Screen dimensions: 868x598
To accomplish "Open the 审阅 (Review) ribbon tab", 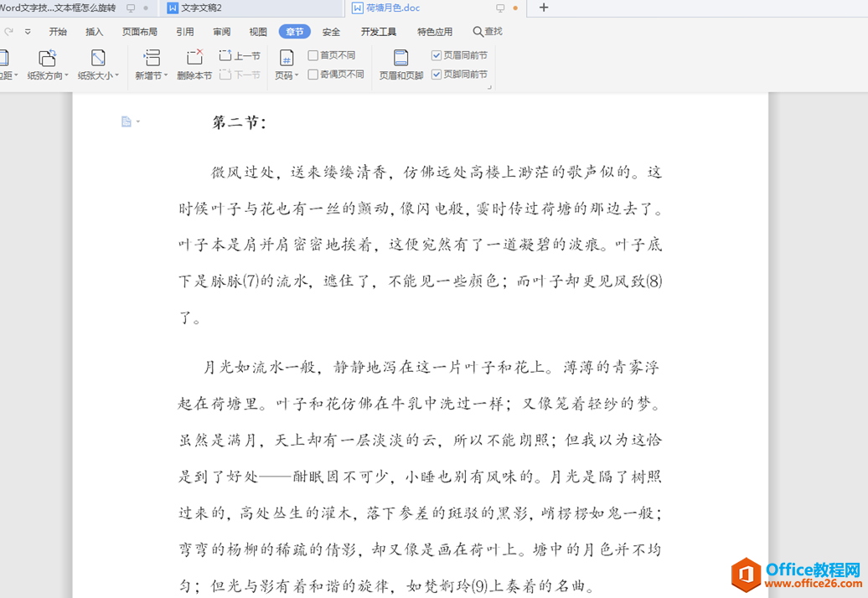I will point(221,32).
